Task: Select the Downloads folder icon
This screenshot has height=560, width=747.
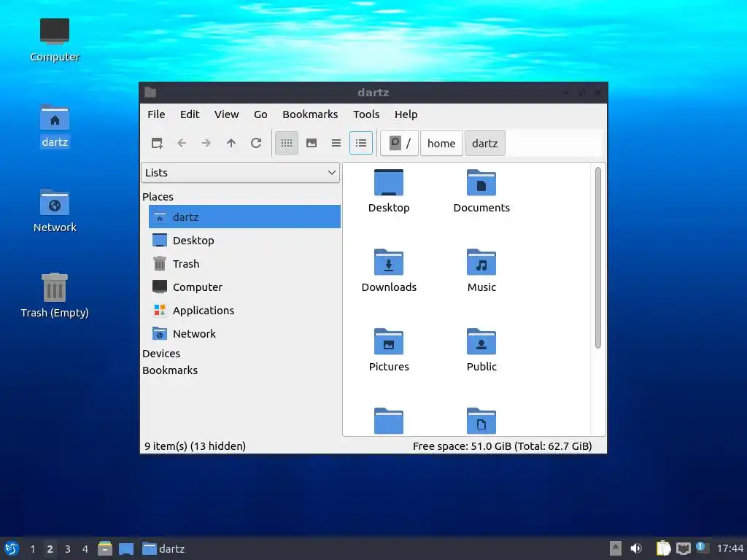Action: (x=389, y=262)
